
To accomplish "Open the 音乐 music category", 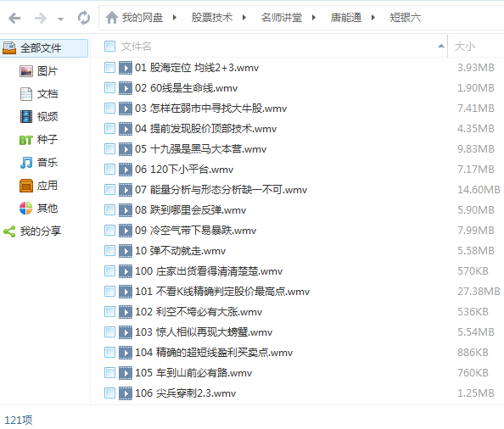I will tap(38, 163).
